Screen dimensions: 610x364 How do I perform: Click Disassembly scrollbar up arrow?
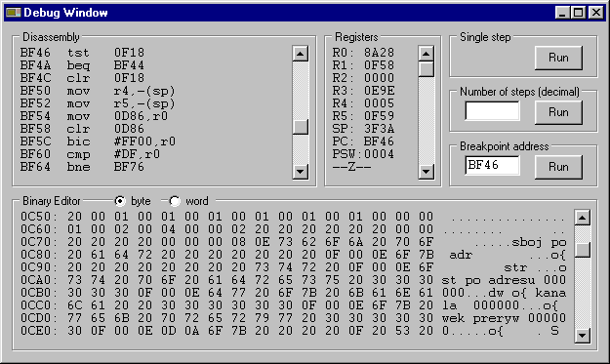pos(301,54)
